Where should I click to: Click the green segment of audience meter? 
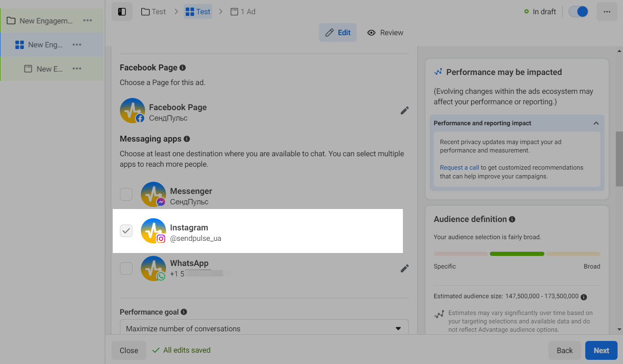point(517,254)
